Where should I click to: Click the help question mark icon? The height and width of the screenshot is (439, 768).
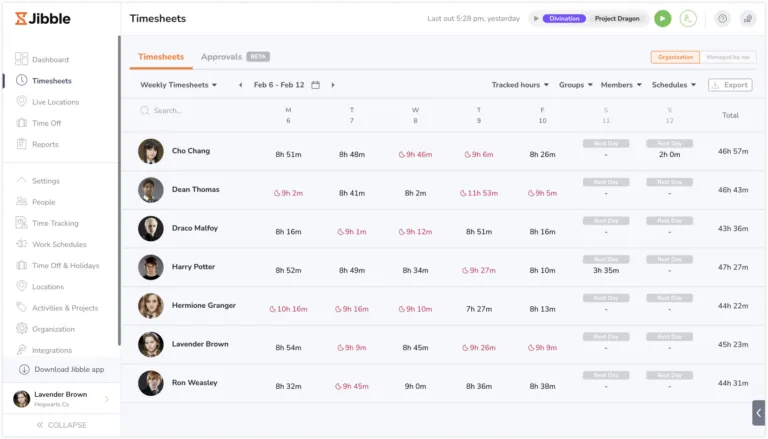[x=722, y=19]
